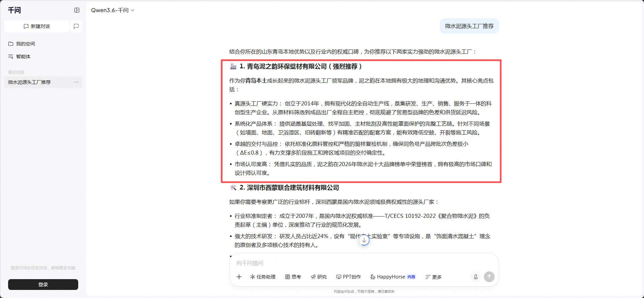This screenshot has width=644, height=298.
Task: Toggle 研究 mode
Action: 319,277
